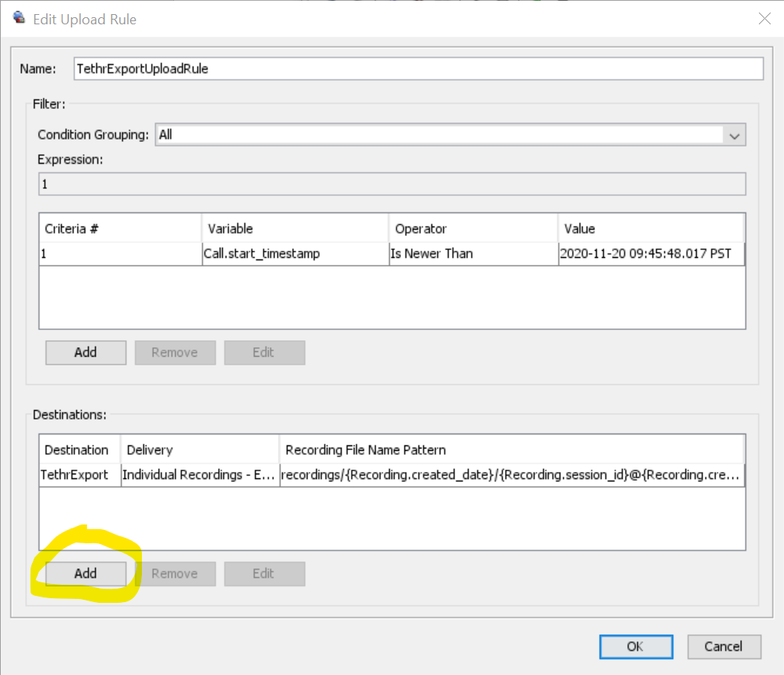Click the Expression field

click(392, 184)
